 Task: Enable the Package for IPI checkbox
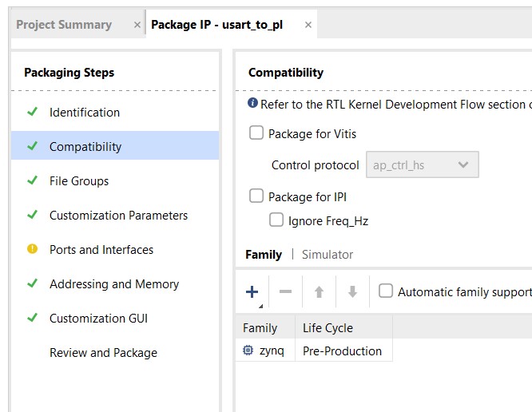pyautogui.click(x=256, y=196)
